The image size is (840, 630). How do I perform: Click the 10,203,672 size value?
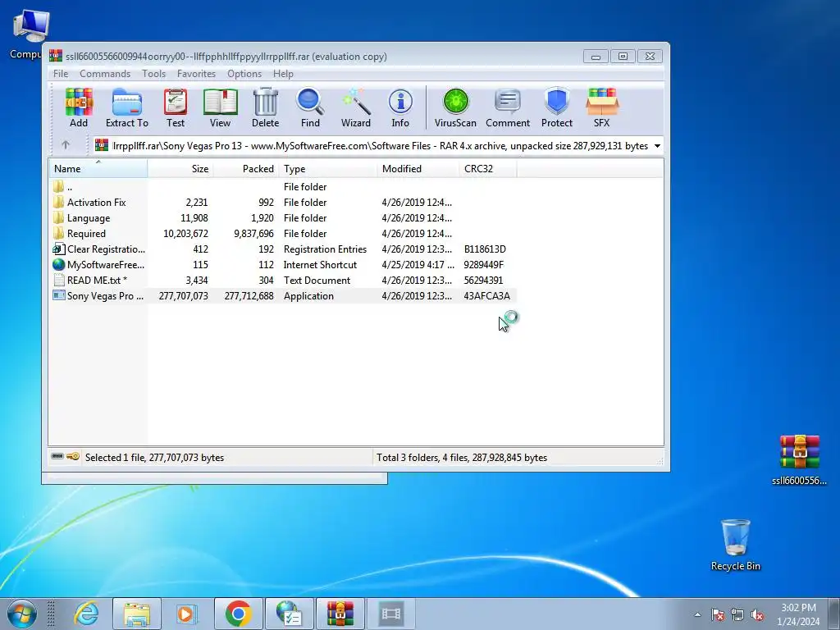click(x=185, y=234)
